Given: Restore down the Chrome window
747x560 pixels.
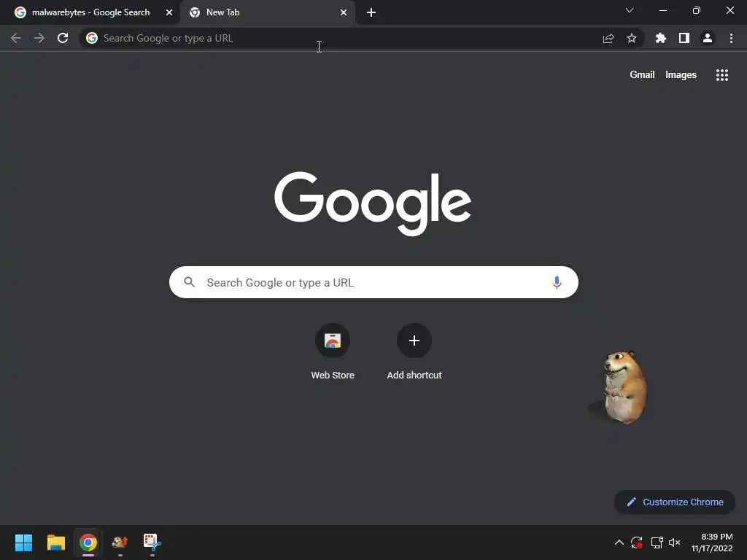Looking at the screenshot, I should point(697,10).
